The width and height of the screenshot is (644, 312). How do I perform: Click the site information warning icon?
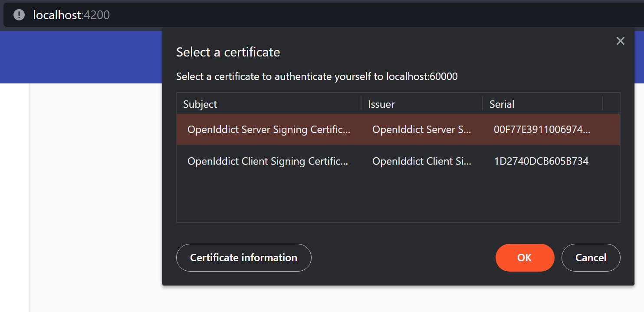[x=19, y=14]
